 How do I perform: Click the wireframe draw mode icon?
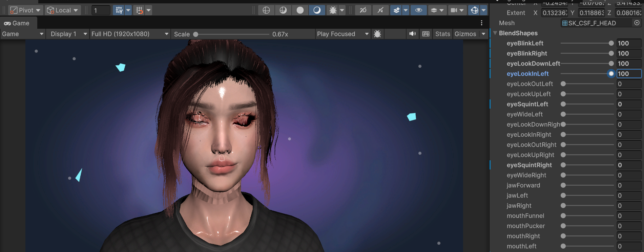click(266, 10)
